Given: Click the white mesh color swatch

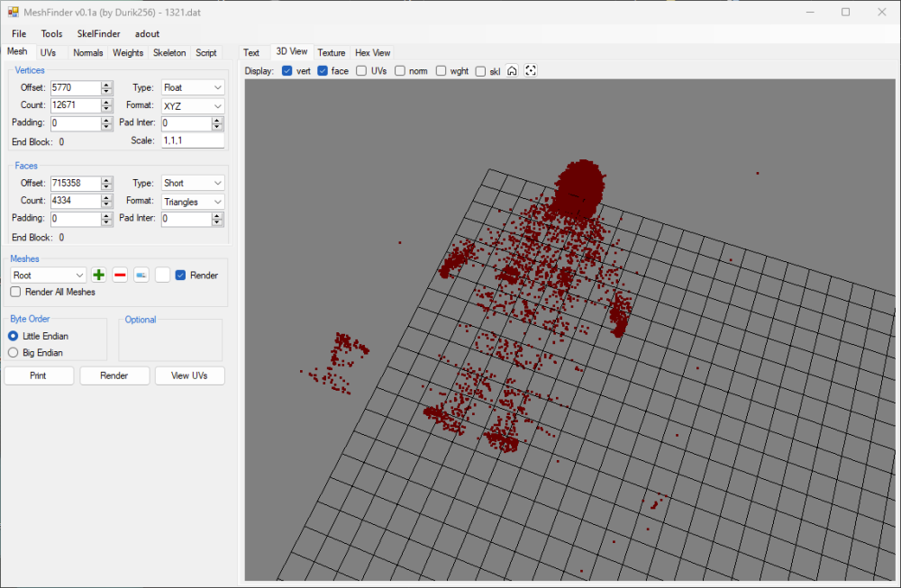Looking at the screenshot, I should [x=162, y=276].
